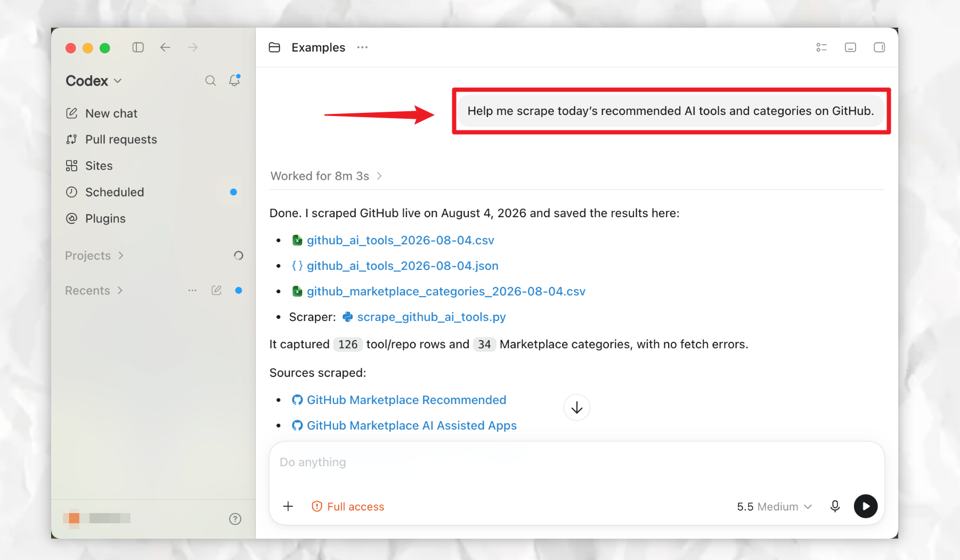
Task: Open search with the magnifier icon
Action: [x=210, y=80]
